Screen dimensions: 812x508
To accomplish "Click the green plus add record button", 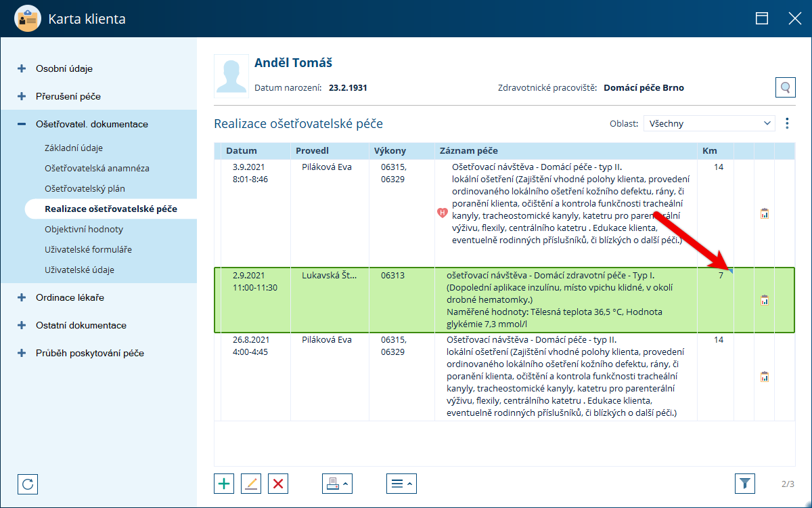I will (x=224, y=484).
